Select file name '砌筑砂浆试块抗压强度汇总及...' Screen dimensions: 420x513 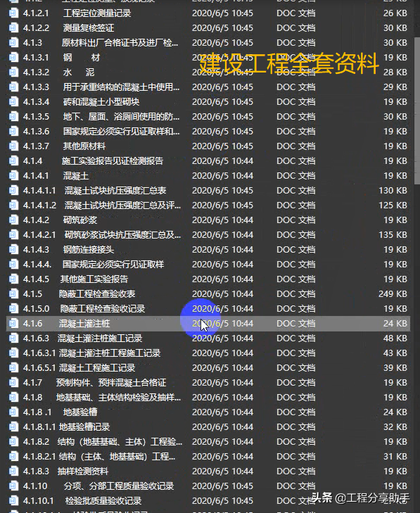122,234
